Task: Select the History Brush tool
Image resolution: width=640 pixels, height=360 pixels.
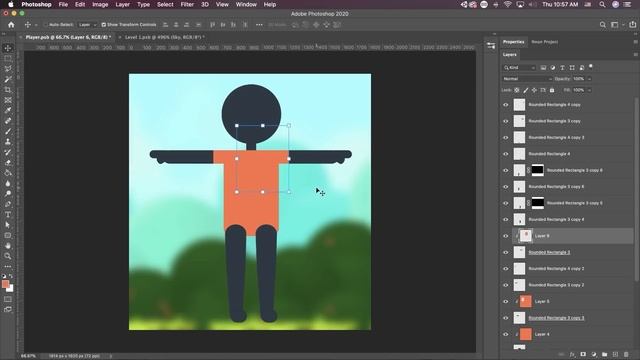Action: pyautogui.click(x=8, y=152)
